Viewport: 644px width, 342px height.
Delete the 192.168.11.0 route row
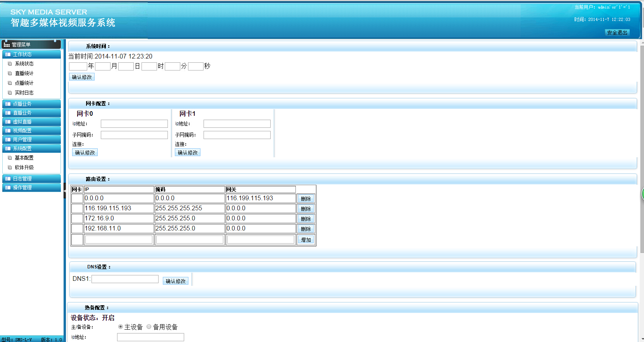click(x=306, y=229)
